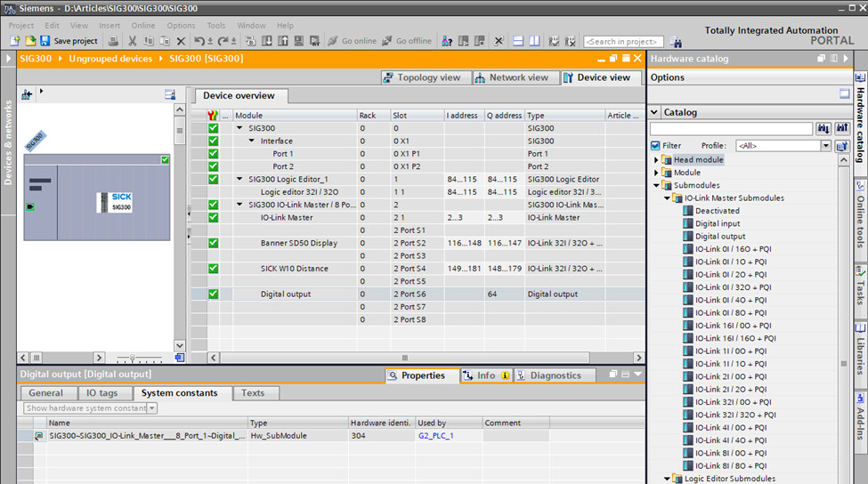Open the Options menu
868x484 pixels.
click(181, 26)
